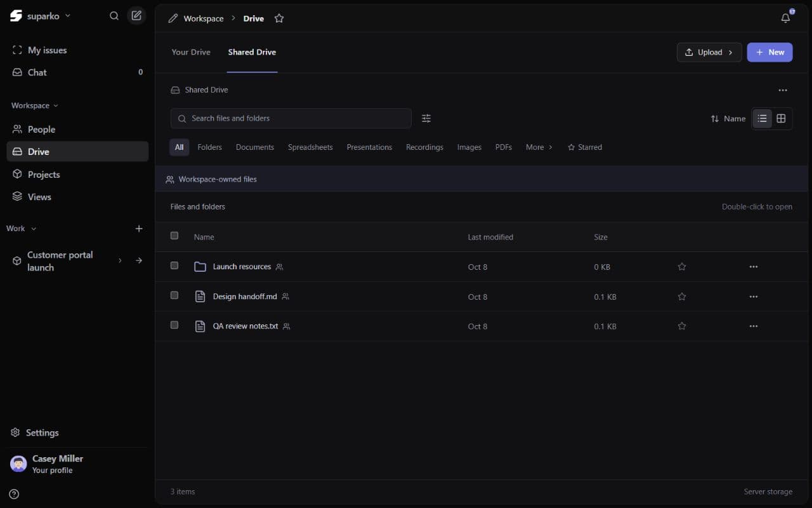Viewport: 812px width, 508px height.
Task: Open the help question mark icon
Action: 14,494
